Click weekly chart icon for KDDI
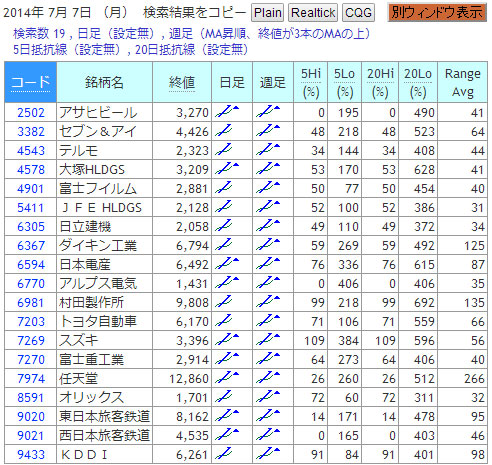Image resolution: width=492 pixels, height=465 pixels. point(268,453)
